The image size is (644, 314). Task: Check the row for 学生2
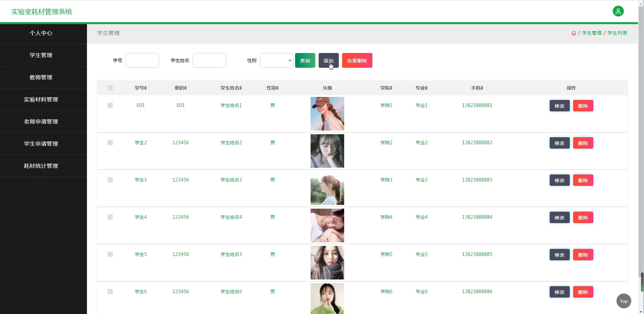(110, 143)
